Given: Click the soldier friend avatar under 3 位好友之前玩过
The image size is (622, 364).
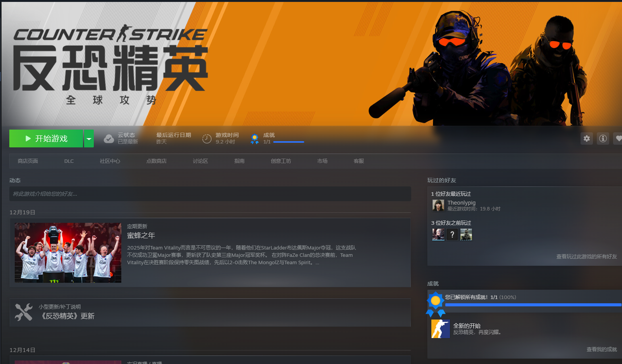Looking at the screenshot, I should tap(466, 234).
